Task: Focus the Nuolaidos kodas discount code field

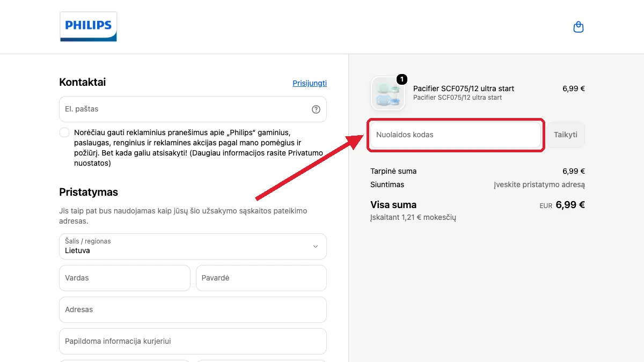Action: (455, 135)
